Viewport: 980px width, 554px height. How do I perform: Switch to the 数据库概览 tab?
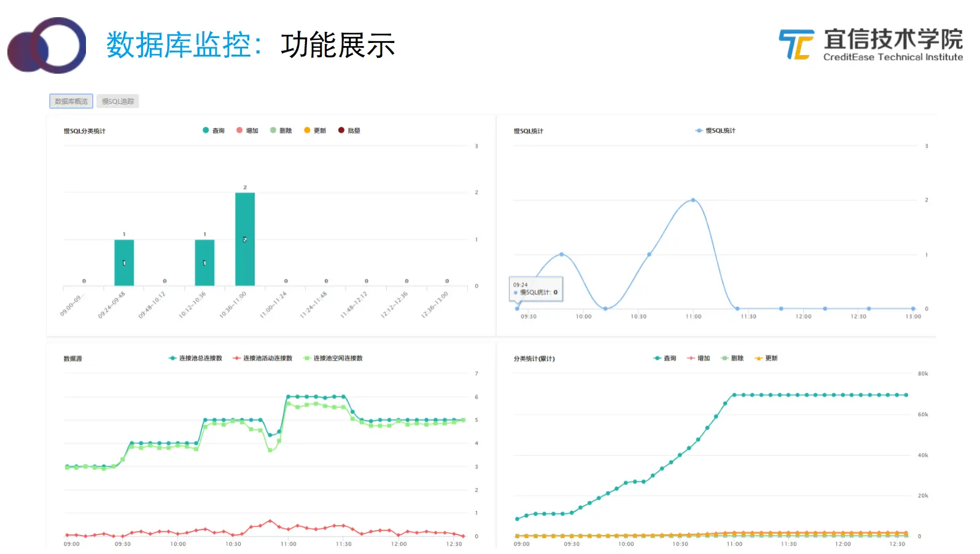[x=71, y=101]
